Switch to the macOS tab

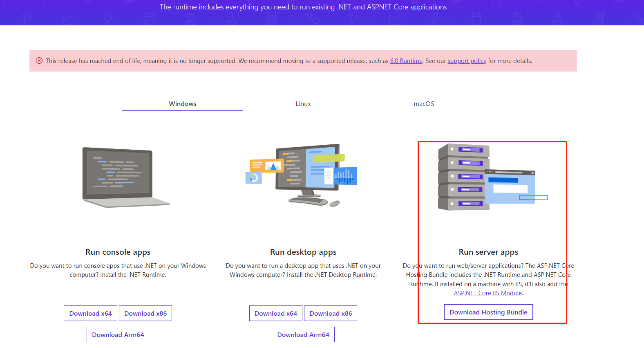coord(424,104)
